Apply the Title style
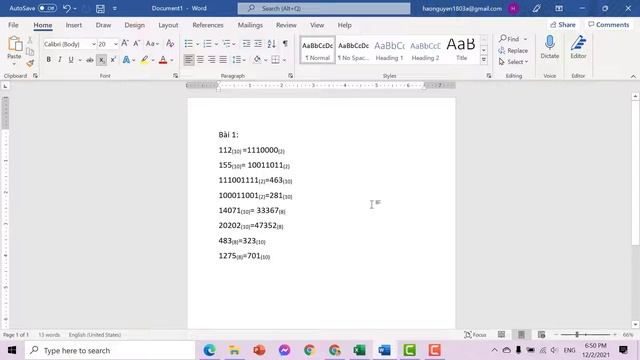Viewport: 640px width, 360px height. pos(461,50)
